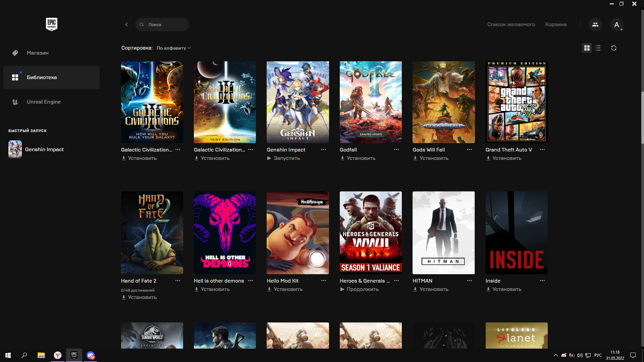Screen dimensions: 644x362
Task: Open Windows taskbar search
Action: point(24,355)
